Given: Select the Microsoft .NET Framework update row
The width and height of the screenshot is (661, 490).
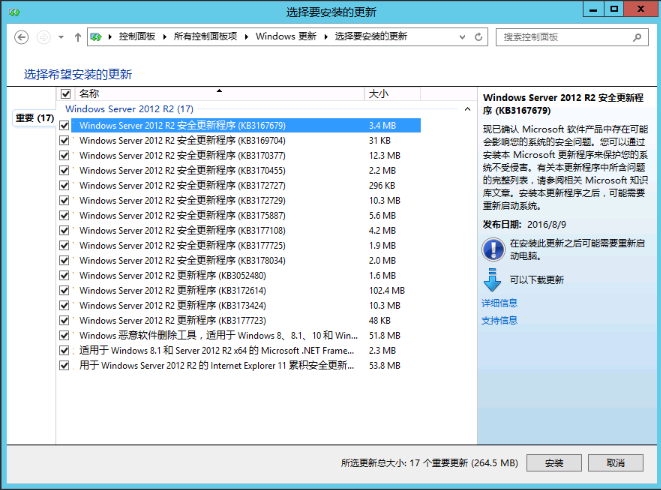Looking at the screenshot, I should [x=246, y=350].
